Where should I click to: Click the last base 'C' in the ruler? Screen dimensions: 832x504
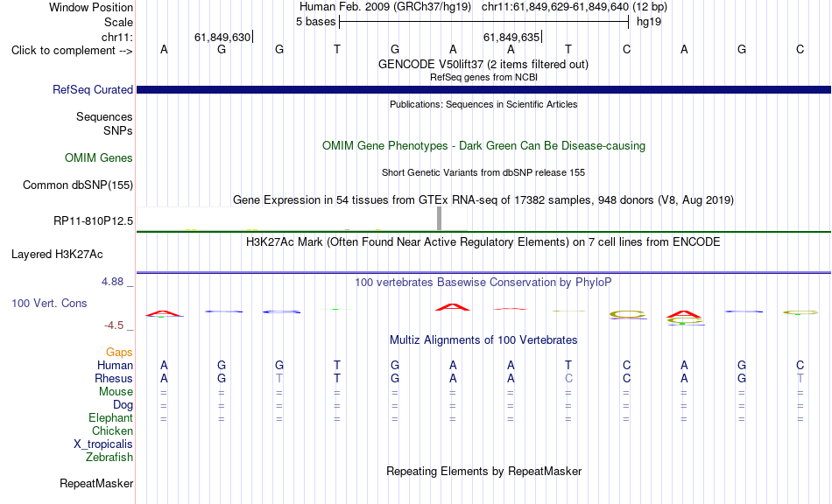800,49
